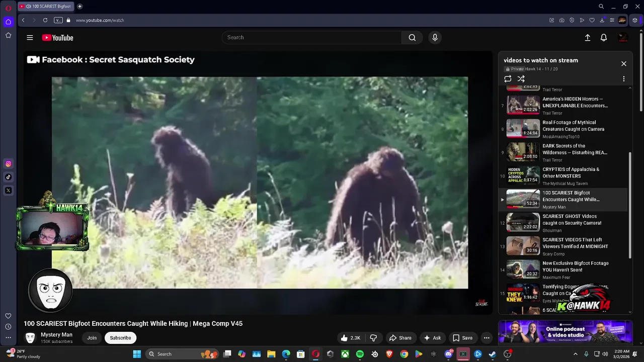Open Spotify from the taskbar

(x=360, y=354)
